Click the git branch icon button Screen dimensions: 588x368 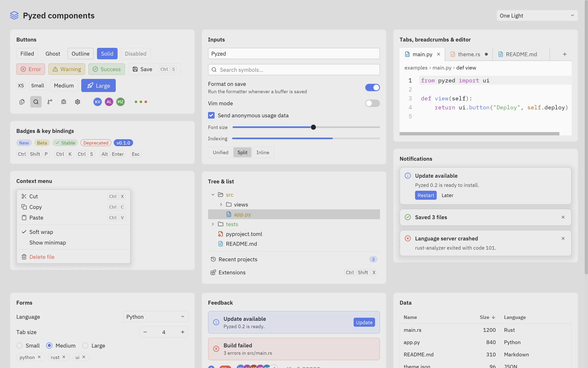(x=50, y=102)
